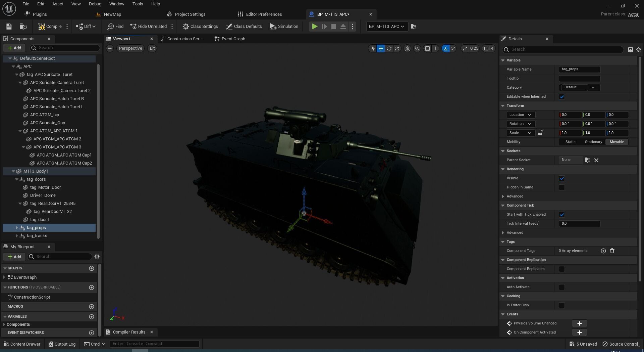The width and height of the screenshot is (644, 352).
Task: Open the Rotation type dropdown
Action: (x=521, y=124)
